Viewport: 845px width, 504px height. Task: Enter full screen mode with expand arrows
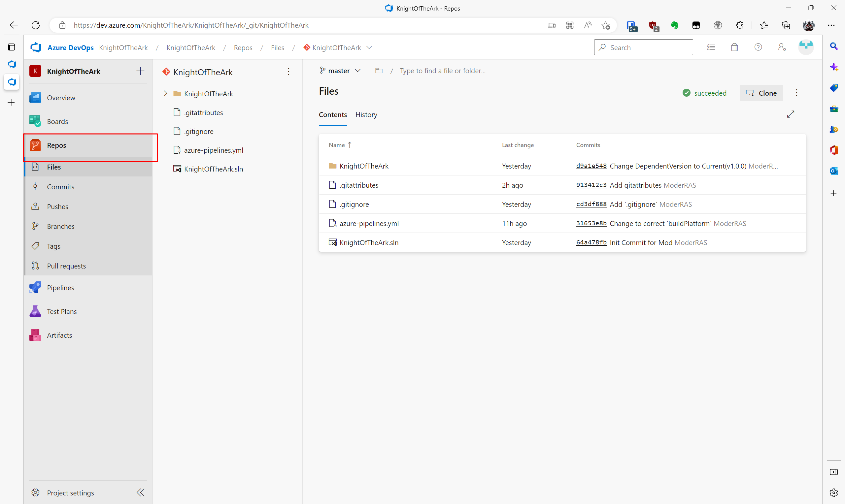coord(790,114)
